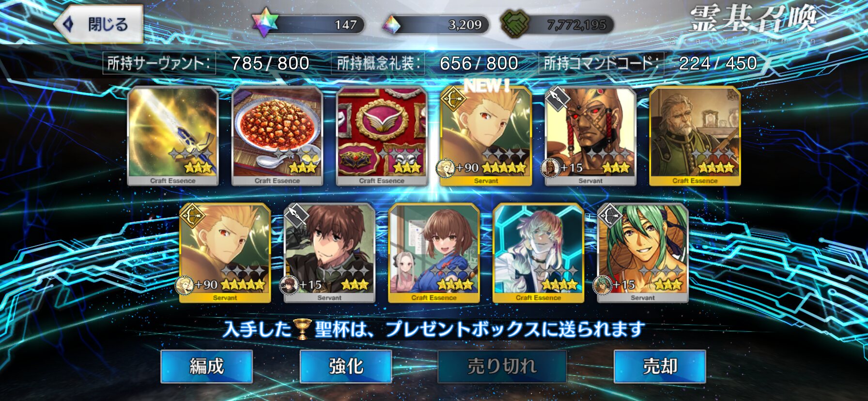Tap the Mana Prism crystal icon
868x401 pixels.
(391, 24)
